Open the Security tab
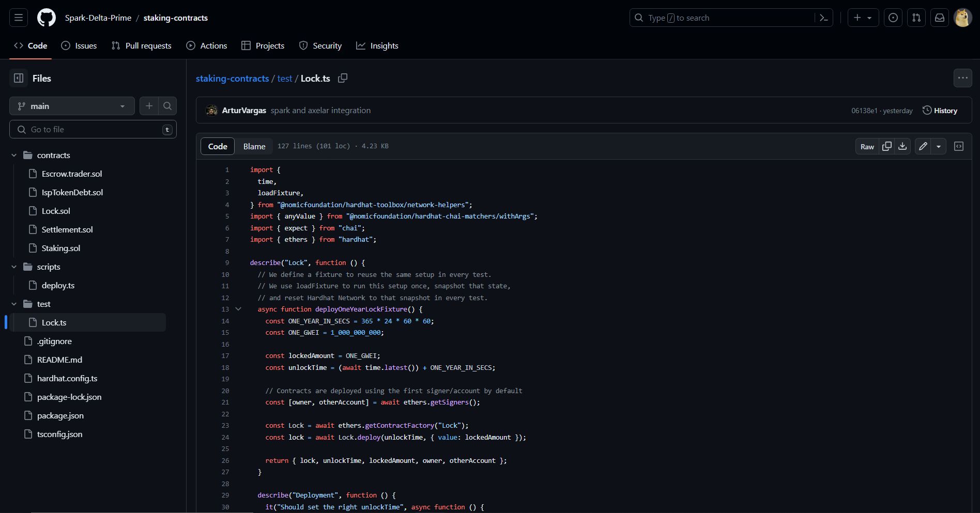Image resolution: width=980 pixels, height=513 pixels. 320,45
